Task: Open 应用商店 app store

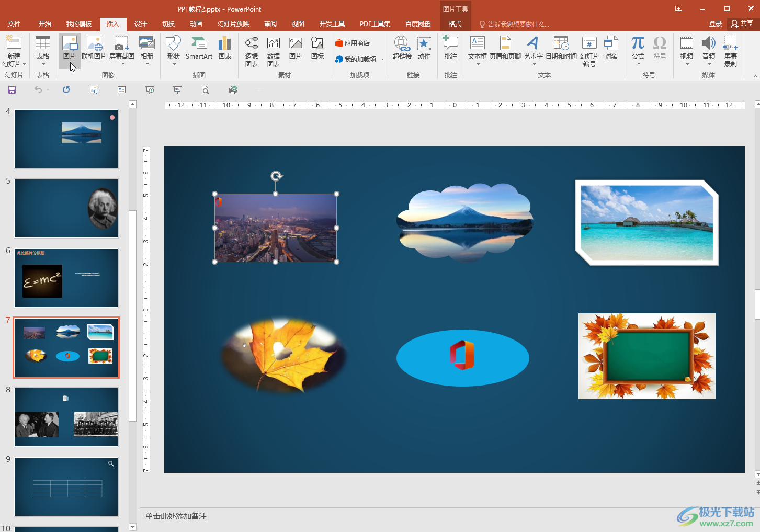Action: pos(353,43)
